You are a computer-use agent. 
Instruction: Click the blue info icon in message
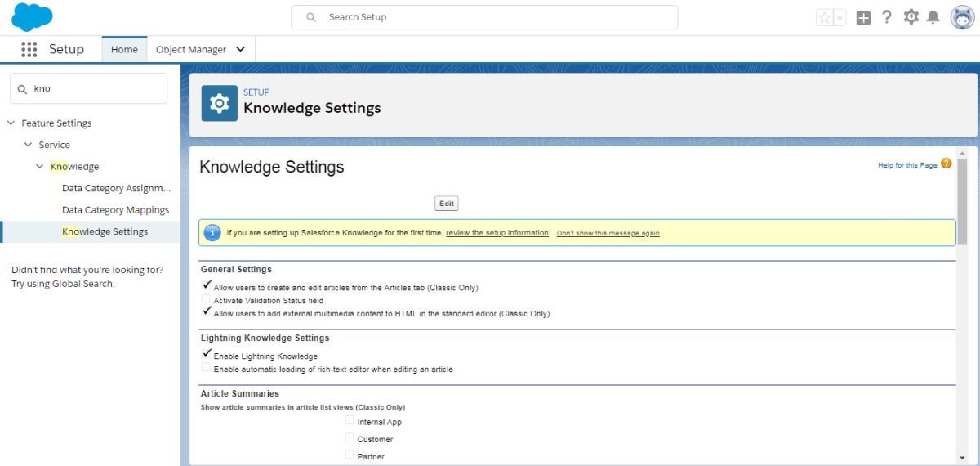point(212,233)
